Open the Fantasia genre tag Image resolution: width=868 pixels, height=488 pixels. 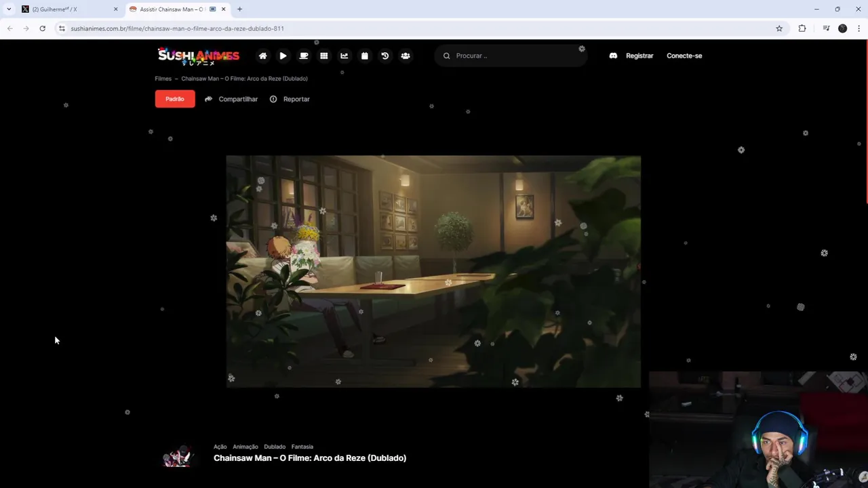point(302,447)
